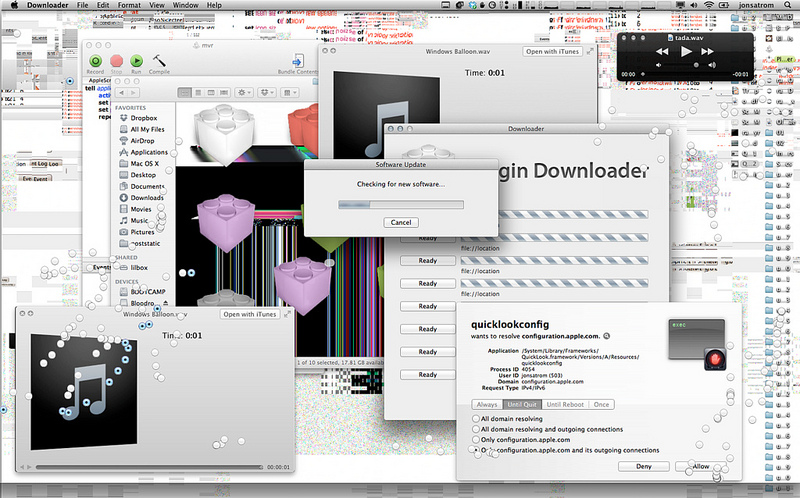Go back in the Finder window
The height and width of the screenshot is (498, 800).
[x=121, y=93]
